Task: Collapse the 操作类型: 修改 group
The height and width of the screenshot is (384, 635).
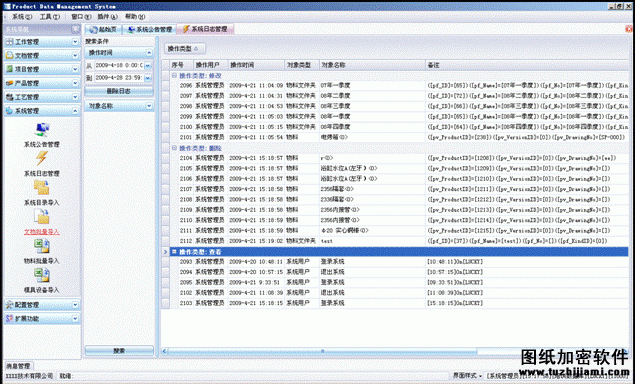Action: click(x=174, y=76)
